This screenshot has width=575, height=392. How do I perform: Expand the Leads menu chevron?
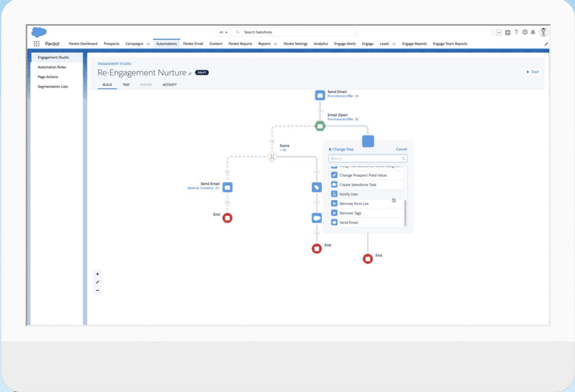[x=394, y=44]
